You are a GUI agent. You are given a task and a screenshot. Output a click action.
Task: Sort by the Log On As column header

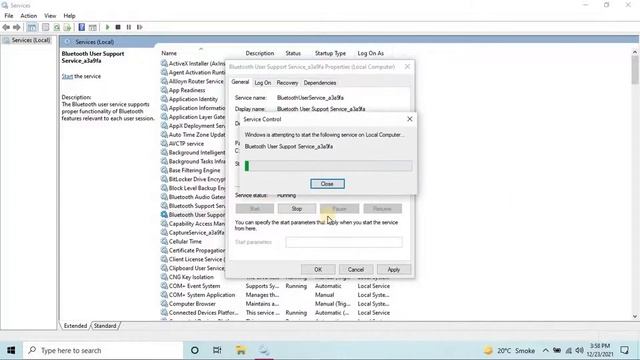point(371,53)
